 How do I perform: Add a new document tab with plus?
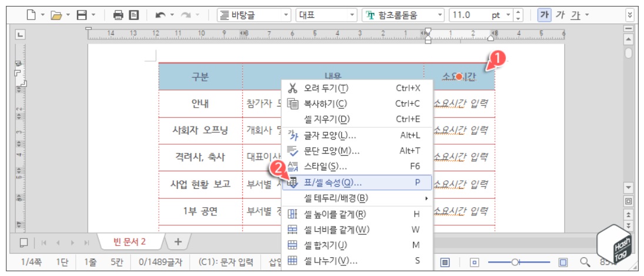178,242
